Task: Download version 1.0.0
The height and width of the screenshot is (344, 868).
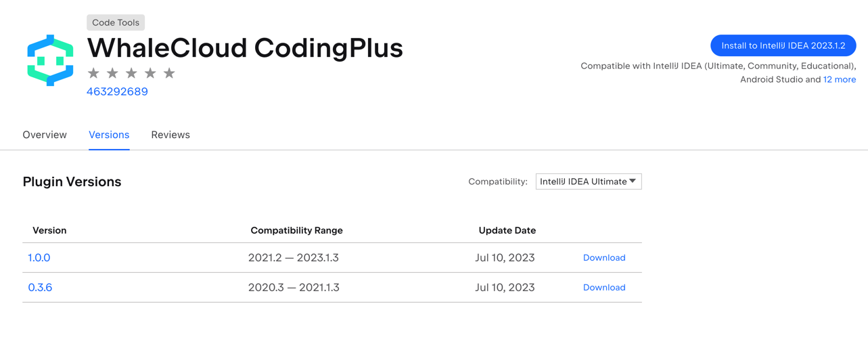Action: [x=604, y=257]
